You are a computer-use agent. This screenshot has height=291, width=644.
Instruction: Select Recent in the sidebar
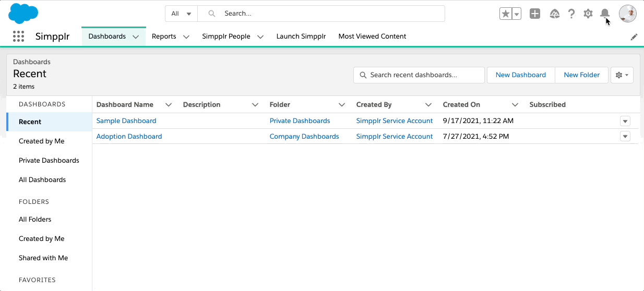tap(49, 122)
